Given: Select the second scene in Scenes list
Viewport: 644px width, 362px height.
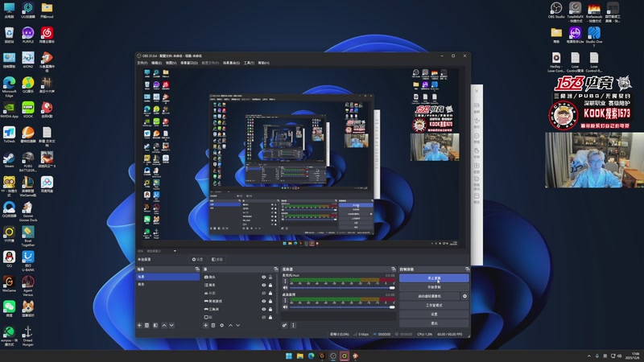Looking at the screenshot, I should 168,284.
